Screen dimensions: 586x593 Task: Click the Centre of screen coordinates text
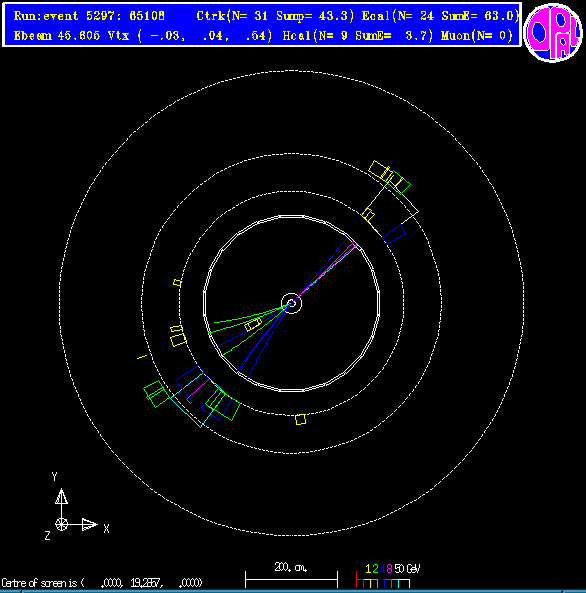point(102,582)
